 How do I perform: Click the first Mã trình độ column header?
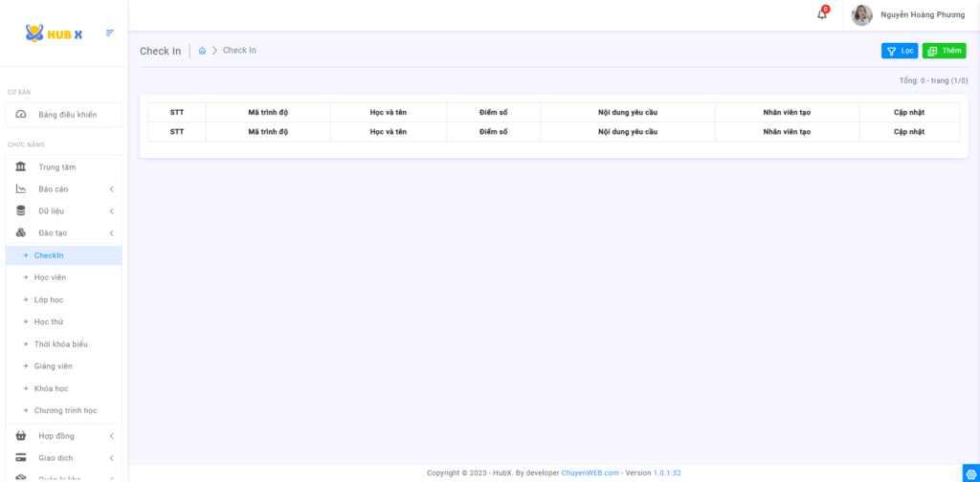click(268, 113)
